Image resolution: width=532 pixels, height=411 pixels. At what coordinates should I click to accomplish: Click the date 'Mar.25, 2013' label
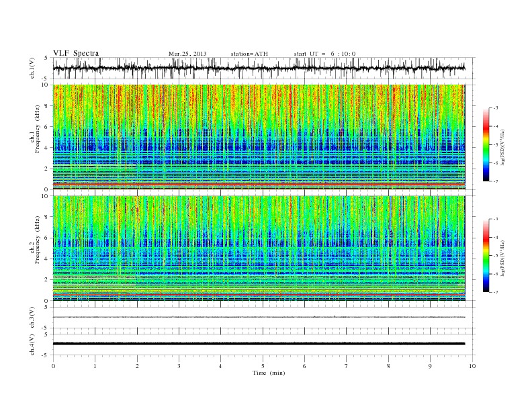pyautogui.click(x=187, y=54)
